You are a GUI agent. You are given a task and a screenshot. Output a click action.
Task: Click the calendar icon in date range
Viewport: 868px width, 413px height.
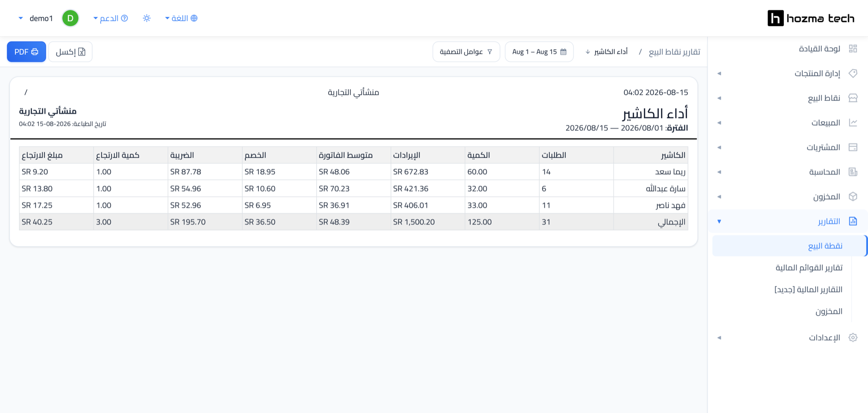click(x=563, y=52)
